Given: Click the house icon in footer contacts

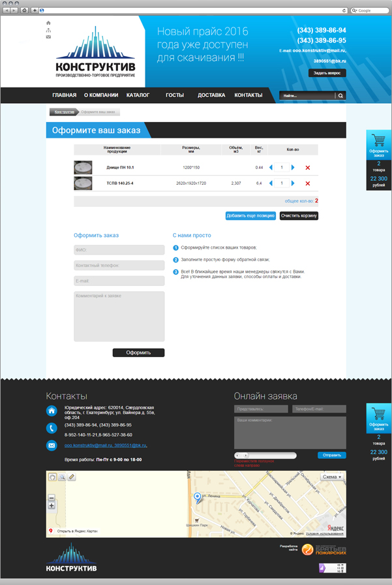Looking at the screenshot, I should click(x=52, y=411).
